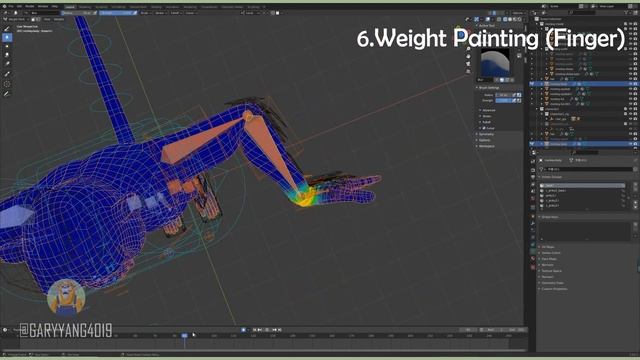This screenshot has width=640, height=360.
Task: Add a shape key plus button
Action: pos(635,224)
